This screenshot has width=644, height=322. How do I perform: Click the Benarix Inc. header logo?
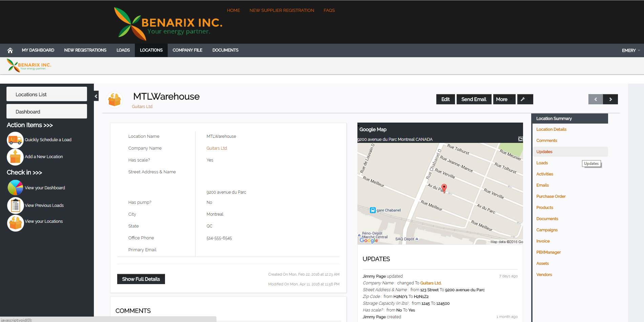click(x=168, y=24)
